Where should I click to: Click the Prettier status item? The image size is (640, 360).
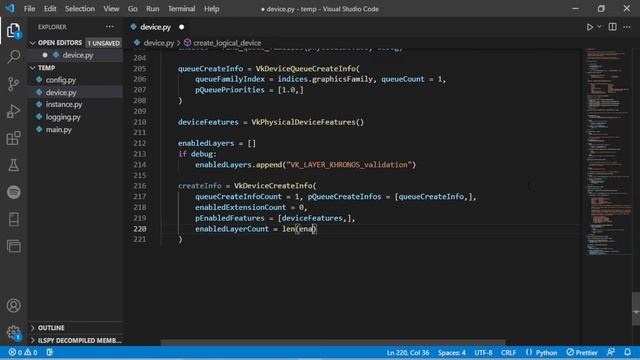tap(582, 352)
